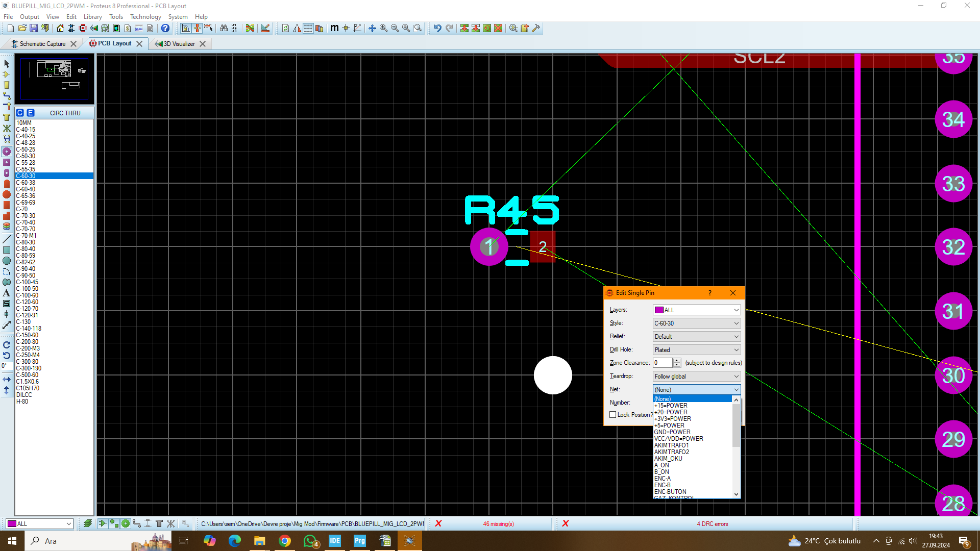This screenshot has height=551, width=980.
Task: Select the Ratsnest Mode tool
Action: click(7, 128)
